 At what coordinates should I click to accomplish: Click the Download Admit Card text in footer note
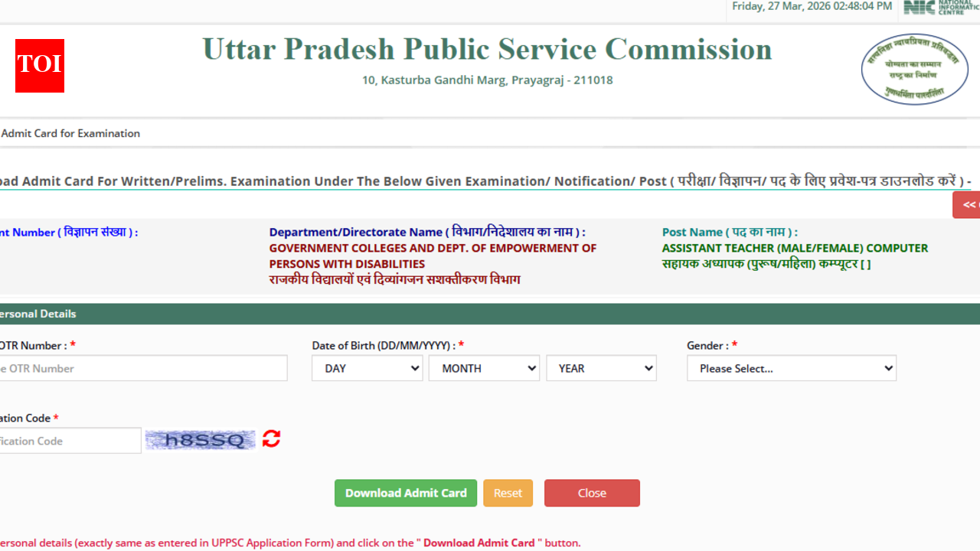(479, 543)
